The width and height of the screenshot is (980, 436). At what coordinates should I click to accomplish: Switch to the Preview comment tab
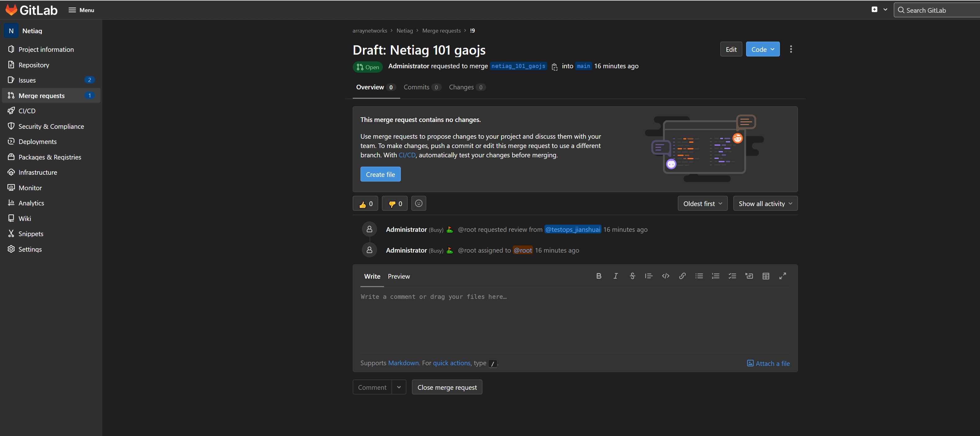(399, 276)
